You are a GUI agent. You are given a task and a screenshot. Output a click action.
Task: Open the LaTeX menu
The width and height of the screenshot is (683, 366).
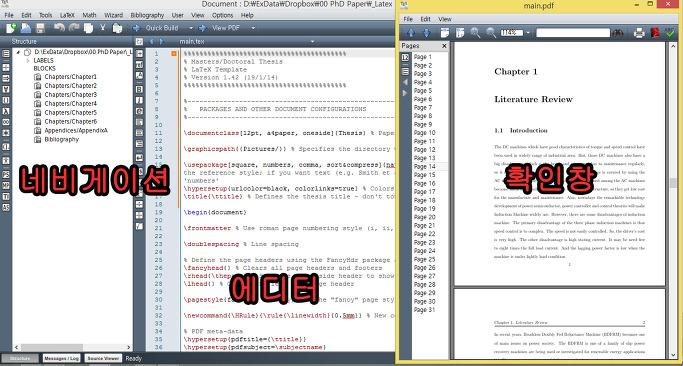pyautogui.click(x=67, y=15)
